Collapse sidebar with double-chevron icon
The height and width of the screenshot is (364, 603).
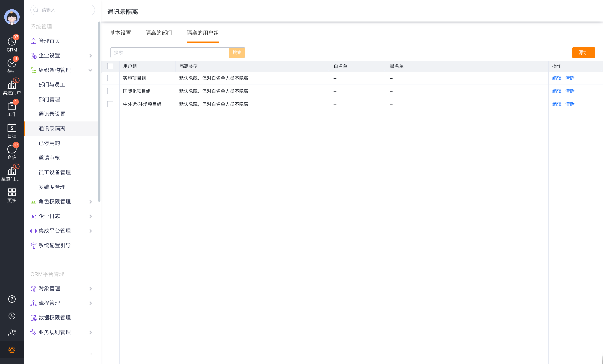pos(91,354)
